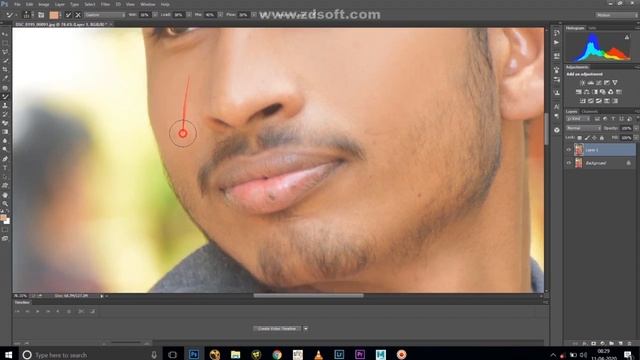Open the workspace switcher dropdown

tap(616, 15)
